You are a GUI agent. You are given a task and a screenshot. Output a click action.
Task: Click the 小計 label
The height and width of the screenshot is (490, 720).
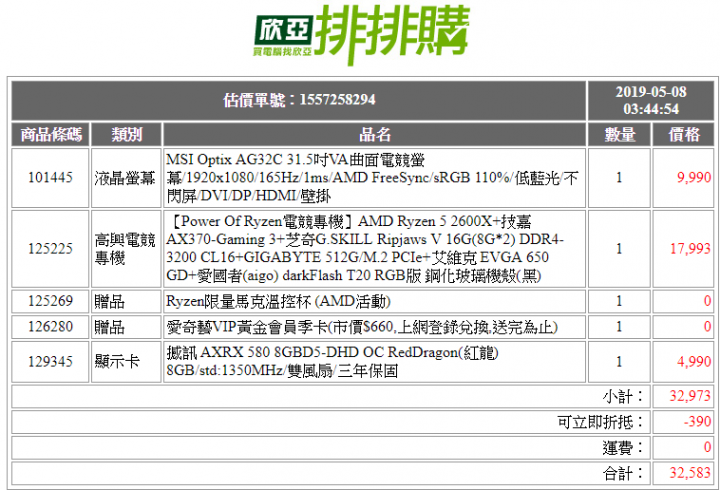pyautogui.click(x=624, y=396)
